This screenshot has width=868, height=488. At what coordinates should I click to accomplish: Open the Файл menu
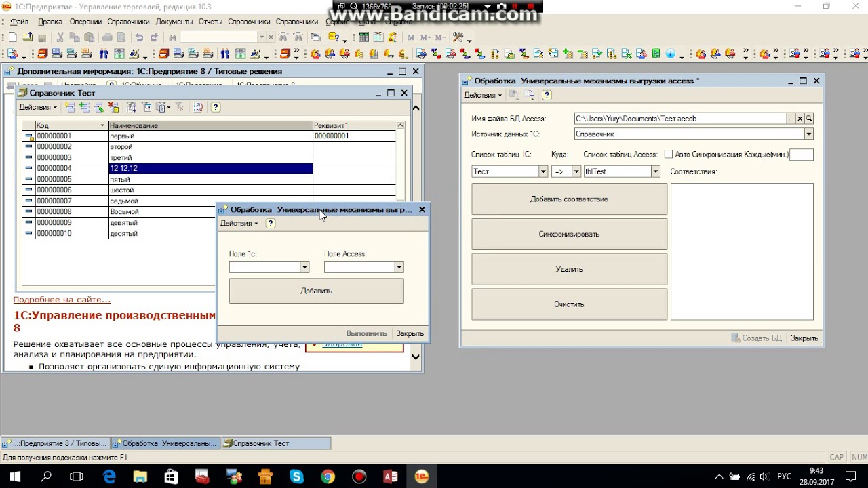[19, 22]
